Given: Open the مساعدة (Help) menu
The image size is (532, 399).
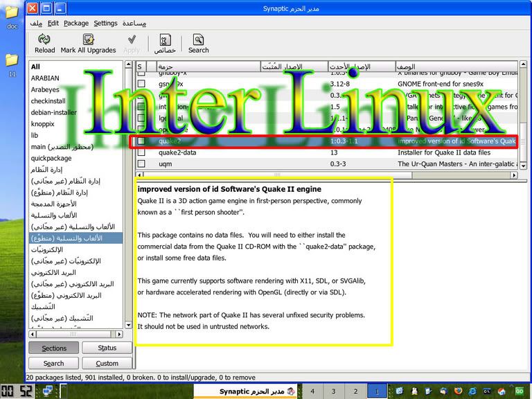Looking at the screenshot, I should 134,23.
